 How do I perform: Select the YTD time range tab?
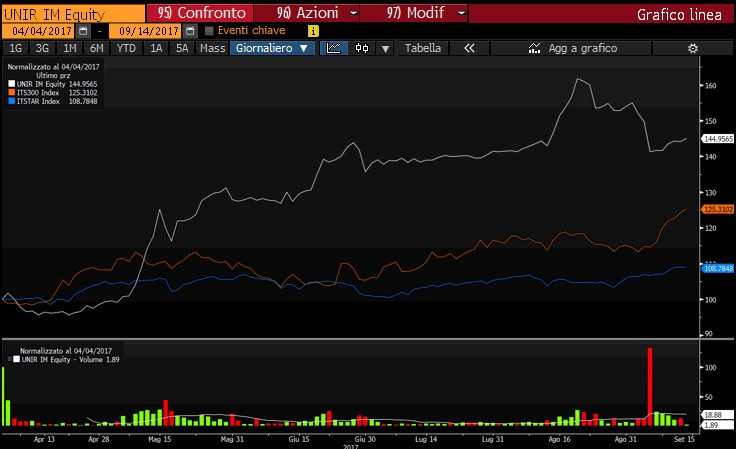(126, 48)
